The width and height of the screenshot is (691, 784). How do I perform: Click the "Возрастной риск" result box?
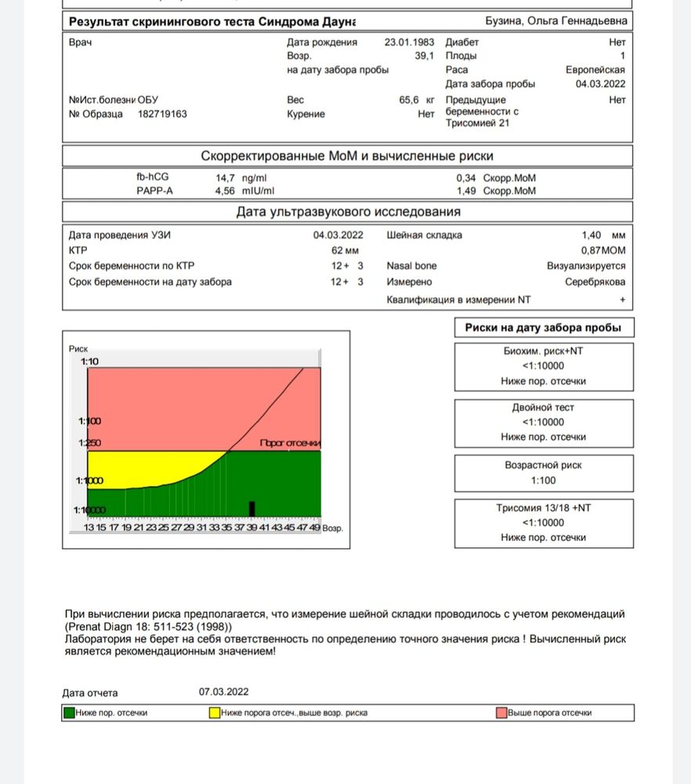tap(543, 473)
